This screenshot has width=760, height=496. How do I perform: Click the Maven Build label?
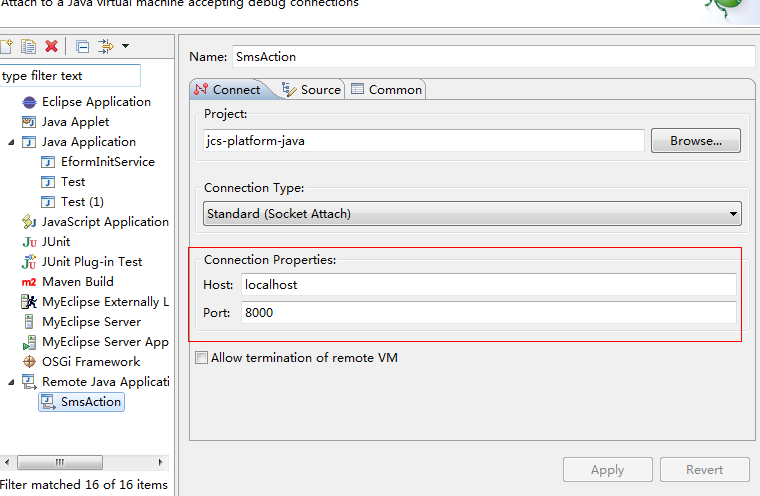78,282
